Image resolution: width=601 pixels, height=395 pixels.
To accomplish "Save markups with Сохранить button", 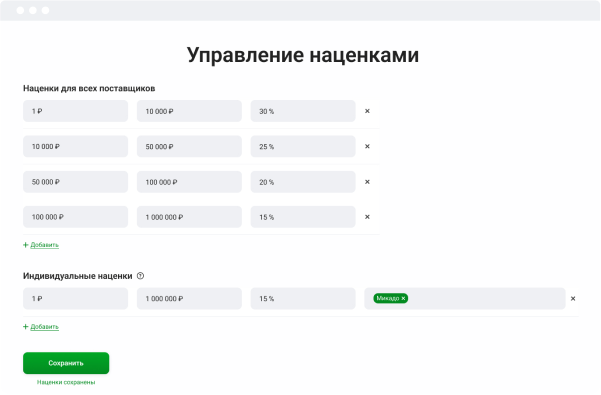I will click(x=66, y=363).
